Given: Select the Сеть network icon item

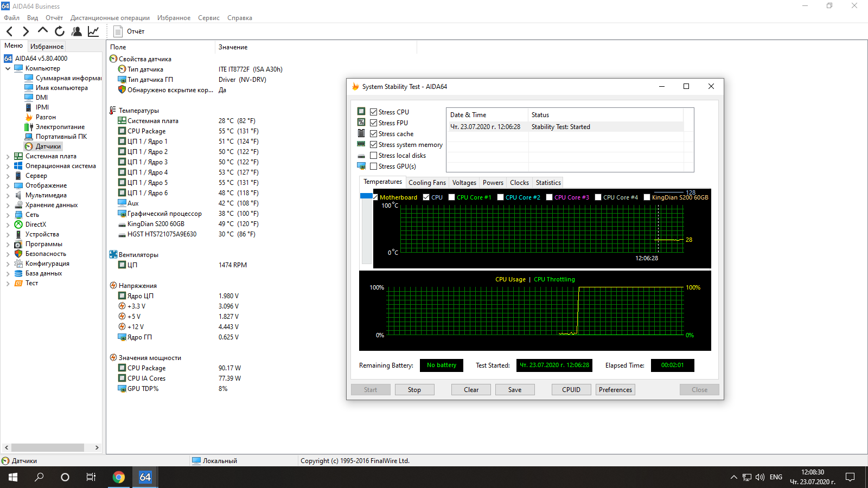Looking at the screenshot, I should (18, 215).
